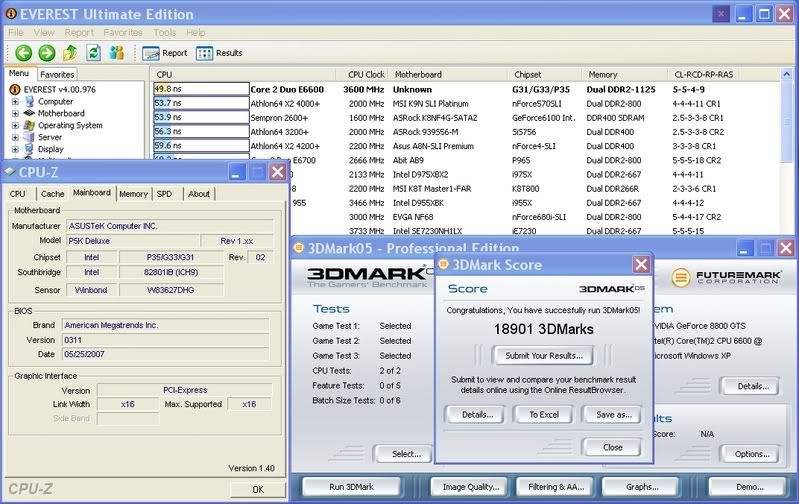The height and width of the screenshot is (504, 799).
Task: Click the BIOS version 0311 field
Action: tap(166, 340)
